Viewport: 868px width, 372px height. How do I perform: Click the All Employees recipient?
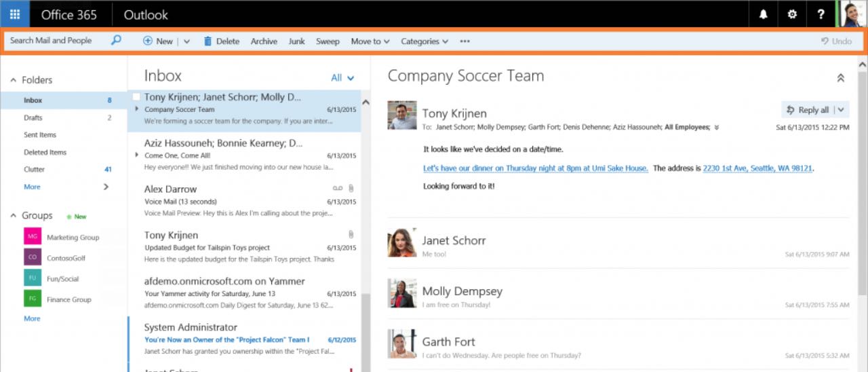tap(687, 127)
